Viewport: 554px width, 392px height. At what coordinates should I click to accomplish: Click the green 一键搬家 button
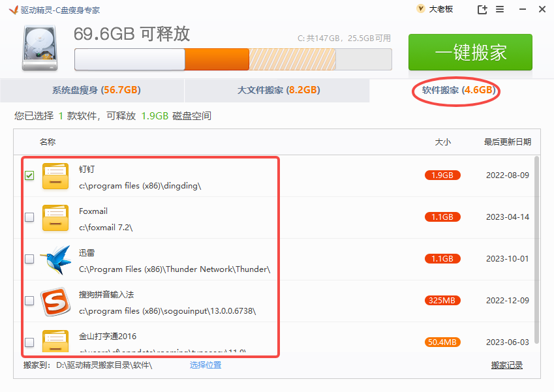[470, 52]
